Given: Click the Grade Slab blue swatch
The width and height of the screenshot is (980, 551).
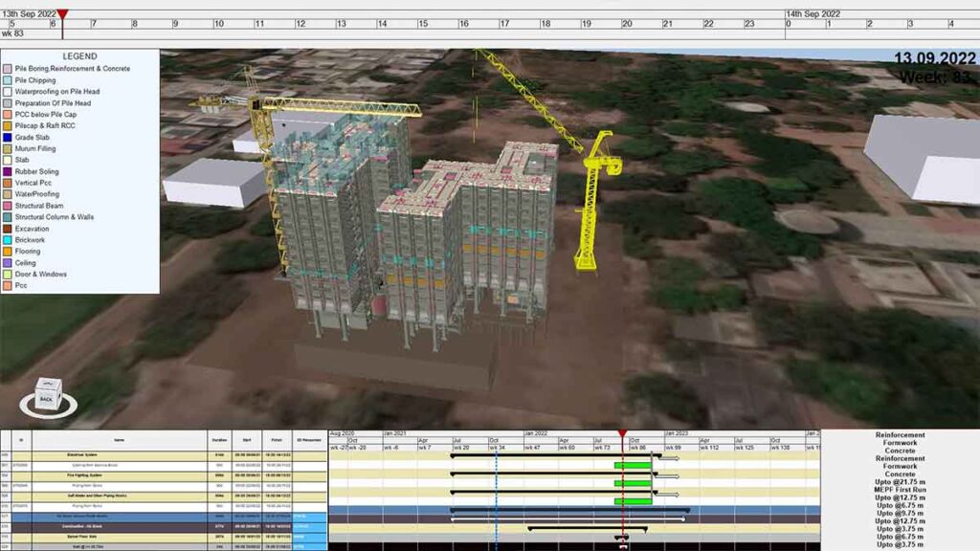Looking at the screenshot, I should pyautogui.click(x=8, y=138).
